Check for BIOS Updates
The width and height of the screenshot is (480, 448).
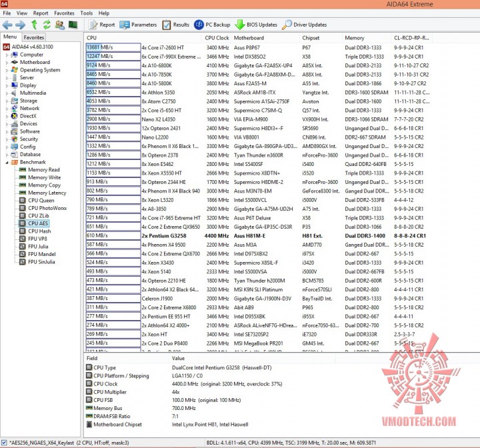256,25
